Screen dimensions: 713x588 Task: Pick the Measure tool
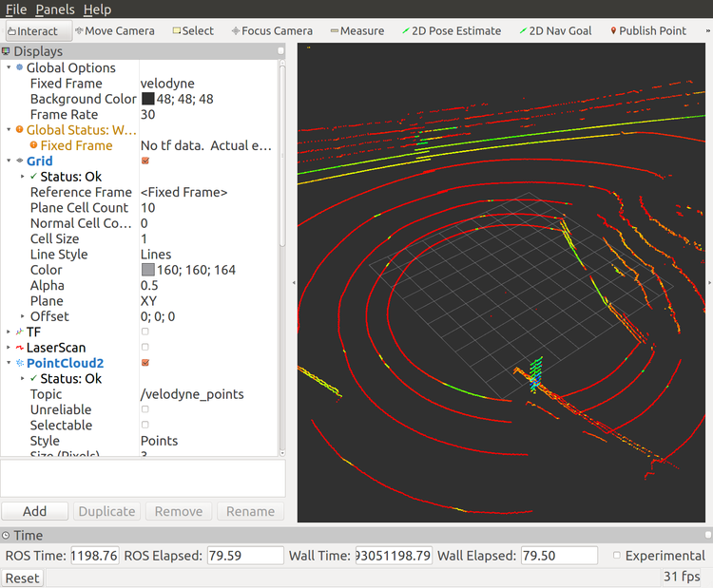coord(356,31)
